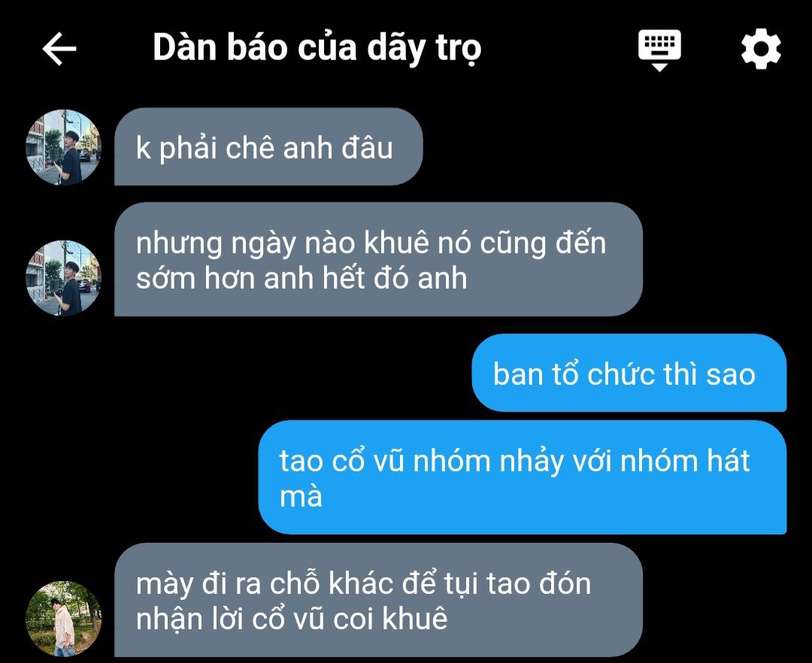This screenshot has width=812, height=663.
Task: Select the blue bubble "ban tổ chức thì sao"
Action: point(629,373)
